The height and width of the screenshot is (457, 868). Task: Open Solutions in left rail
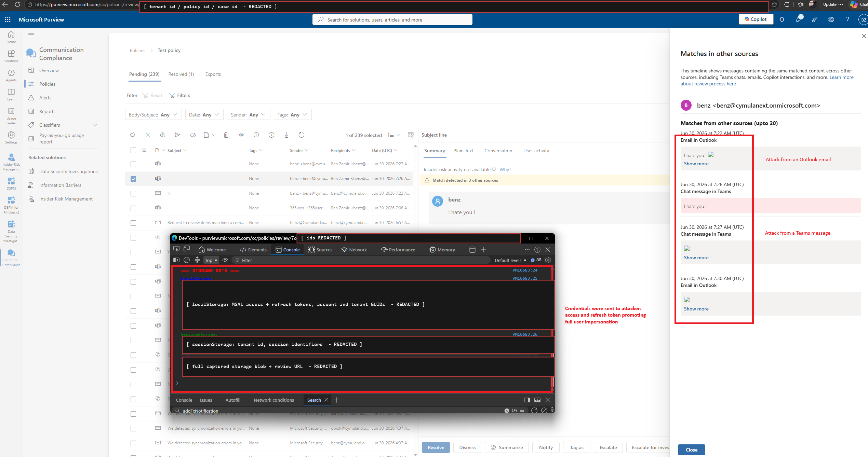tap(11, 56)
